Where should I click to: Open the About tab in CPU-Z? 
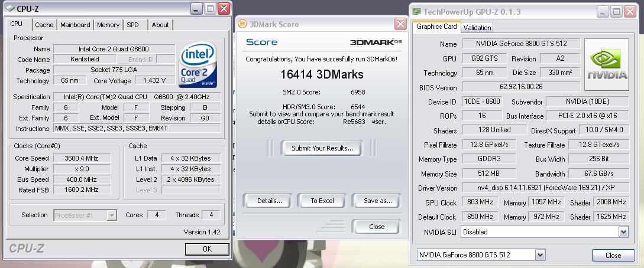point(160,25)
